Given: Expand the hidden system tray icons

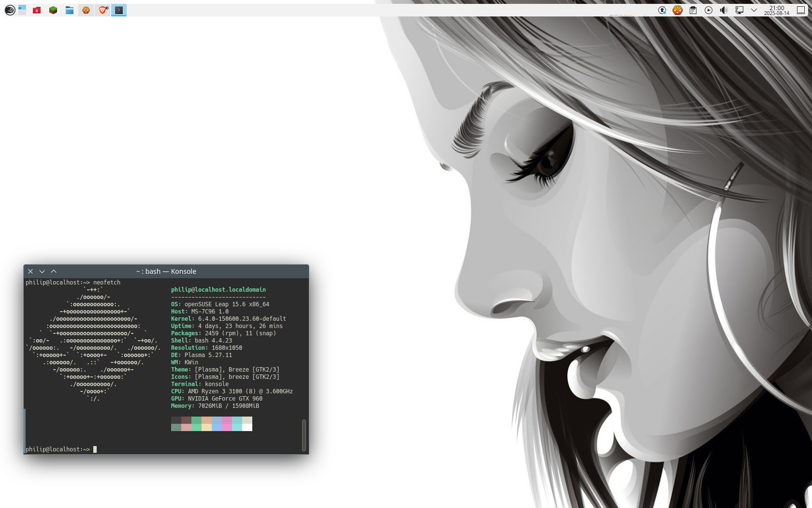Looking at the screenshot, I should pos(754,10).
